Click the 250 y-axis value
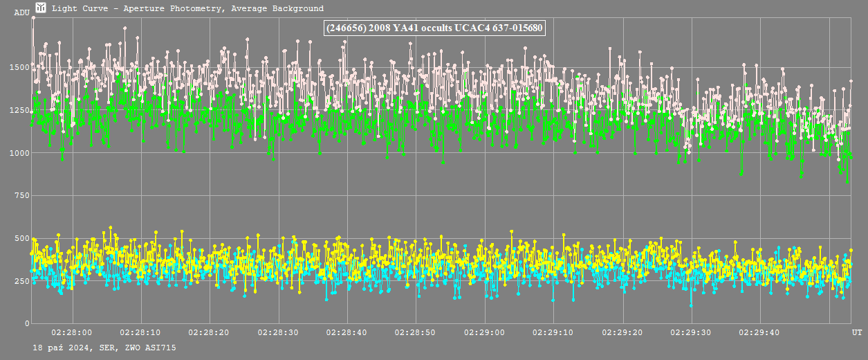The height and width of the screenshot is (360, 868). pos(22,281)
